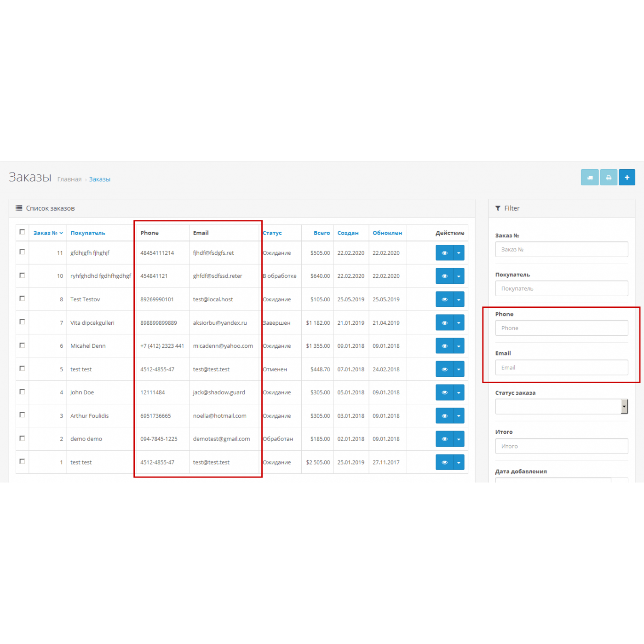Viewport: 644px width, 644px height.
Task: Open John Doe's order view icon
Action: (444, 392)
